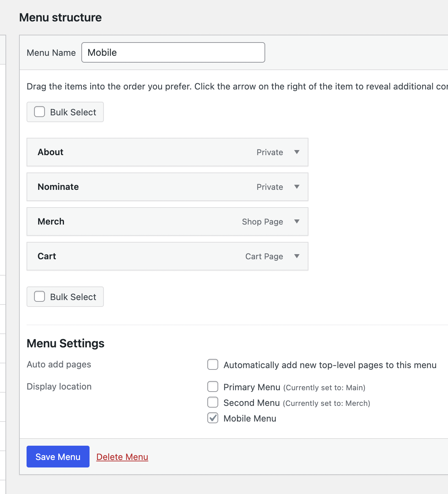Select the Nominate menu item title

(58, 187)
